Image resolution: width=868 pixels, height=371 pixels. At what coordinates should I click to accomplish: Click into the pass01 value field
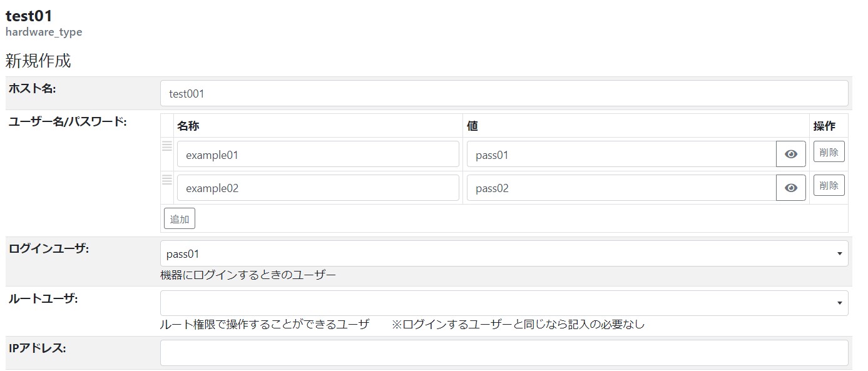[621, 154]
